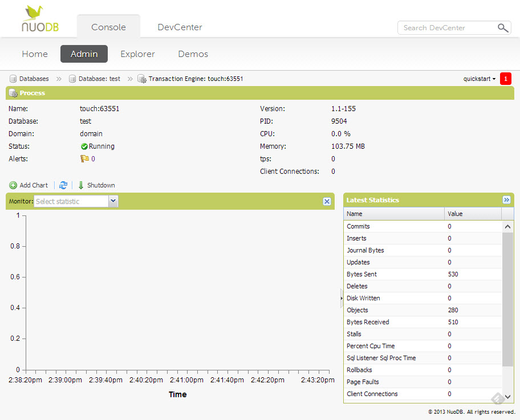Select the Admin menu item
The image size is (520, 420).
point(84,54)
